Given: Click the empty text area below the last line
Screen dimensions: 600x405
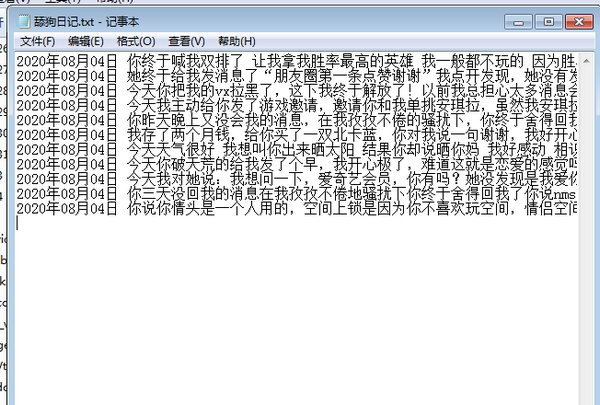Looking at the screenshot, I should [x=297, y=310].
